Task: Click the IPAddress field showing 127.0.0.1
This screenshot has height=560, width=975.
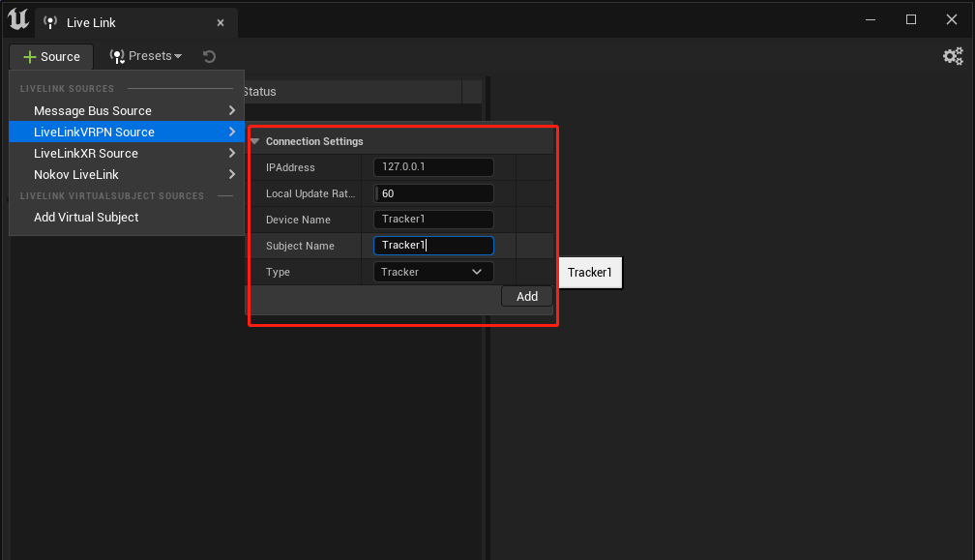Action: (x=433, y=167)
